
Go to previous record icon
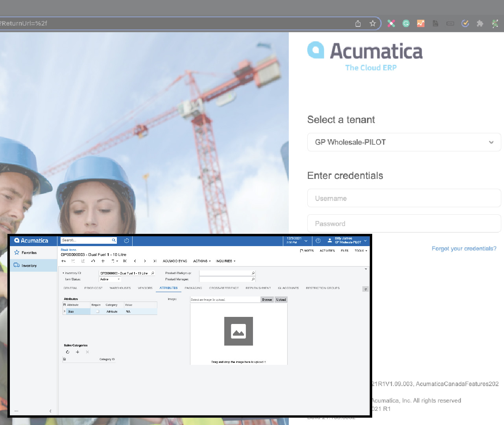[x=135, y=261]
